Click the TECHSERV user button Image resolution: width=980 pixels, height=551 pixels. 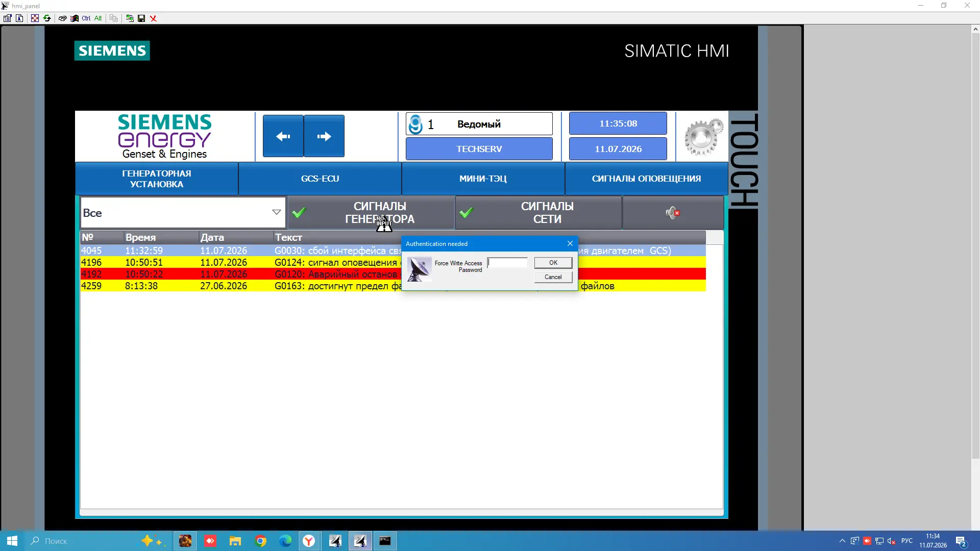(x=479, y=149)
